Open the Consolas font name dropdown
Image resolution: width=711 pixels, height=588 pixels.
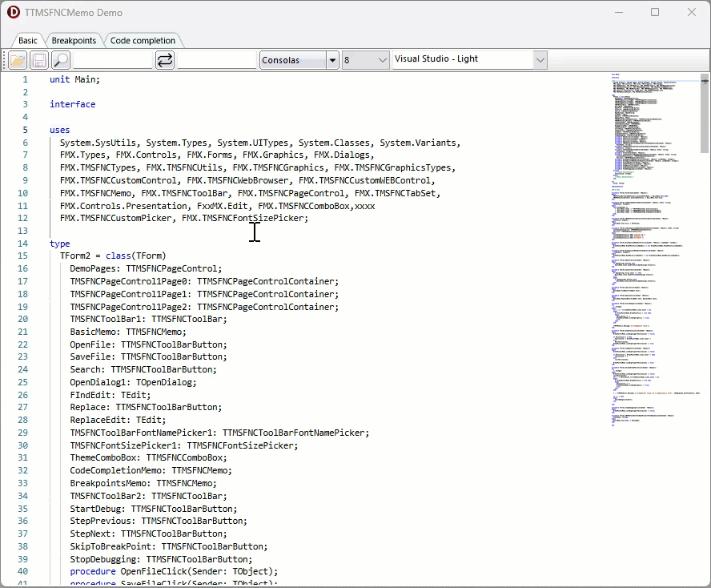pos(332,60)
